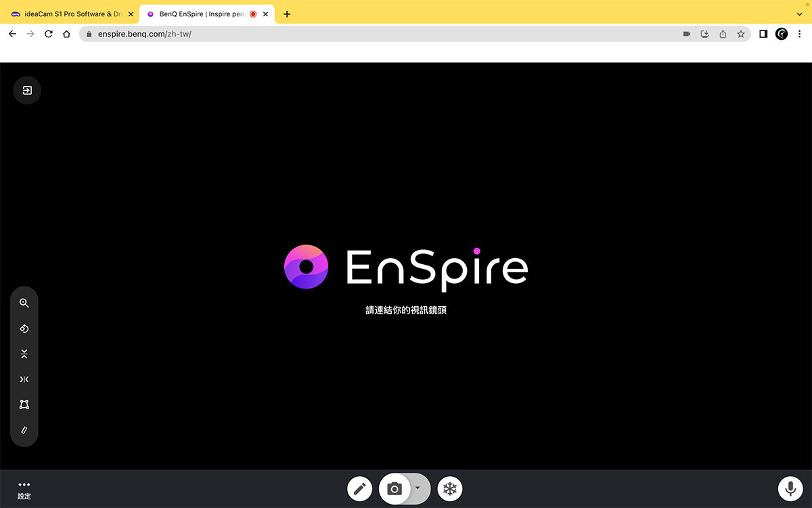Select the perspective crop corner tool

(x=24, y=404)
